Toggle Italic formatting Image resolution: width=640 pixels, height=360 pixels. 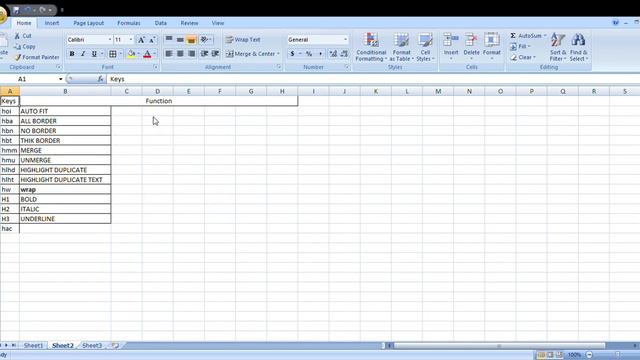point(83,53)
